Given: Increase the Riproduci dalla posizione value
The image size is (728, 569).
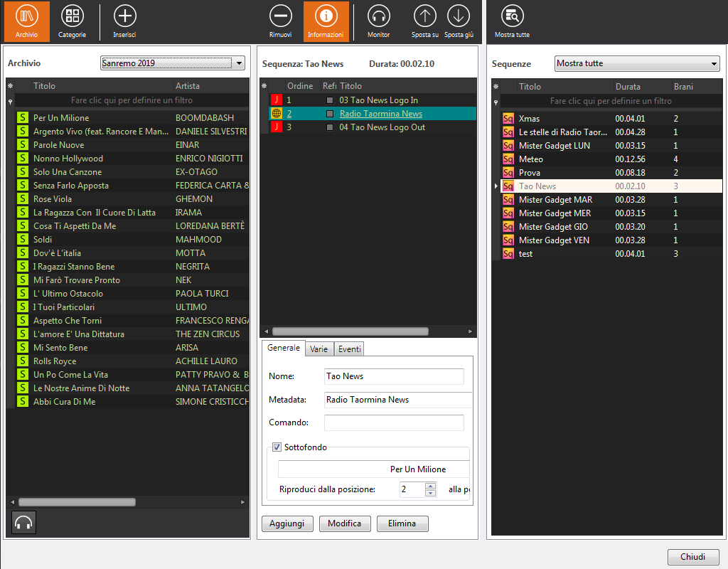Looking at the screenshot, I should [430, 486].
